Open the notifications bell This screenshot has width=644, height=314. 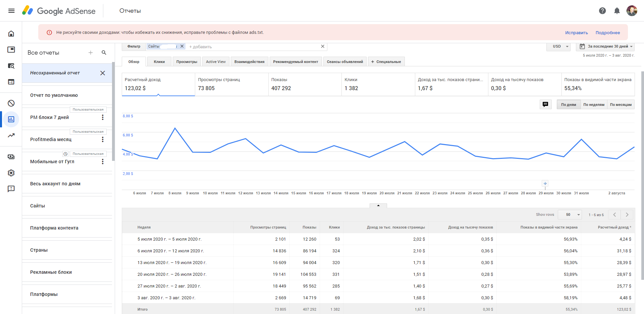617,11
